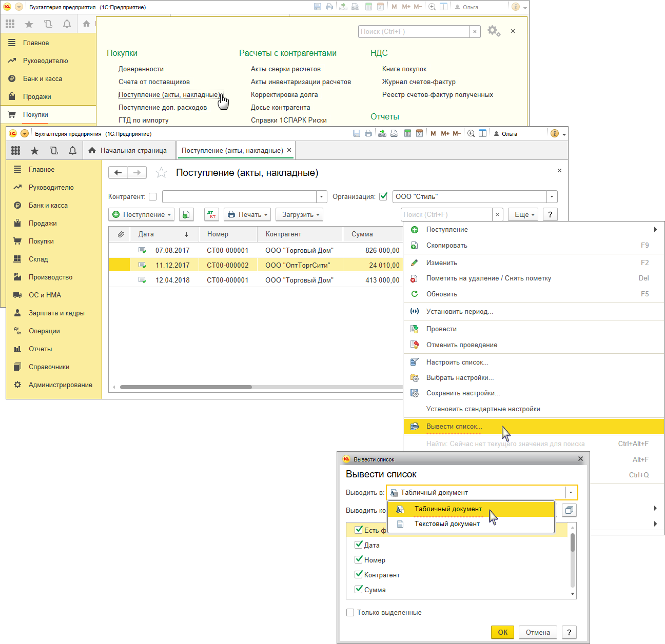This screenshot has width=665, height=644.
Task: Click the Поиск (Ctrl+F) field in documents list
Action: tap(446, 214)
